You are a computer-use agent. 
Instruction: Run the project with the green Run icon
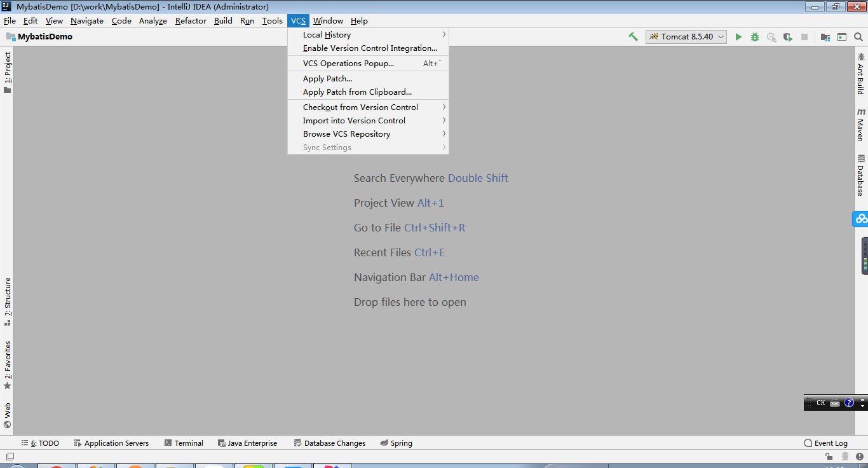(738, 37)
